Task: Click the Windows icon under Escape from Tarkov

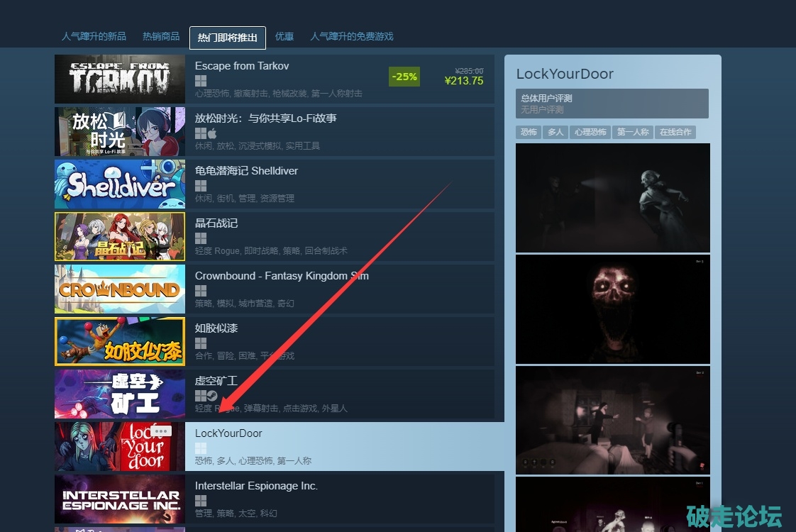Action: [201, 81]
